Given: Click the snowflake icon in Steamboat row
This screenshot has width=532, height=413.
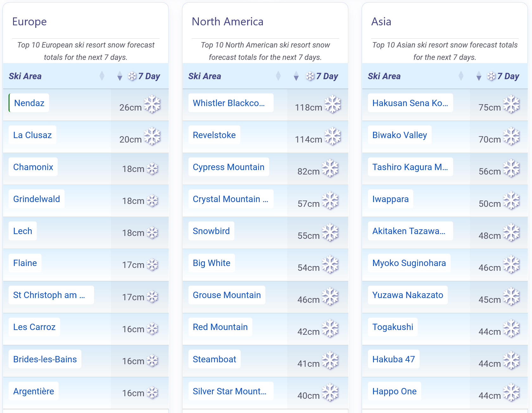Looking at the screenshot, I should click(330, 360).
